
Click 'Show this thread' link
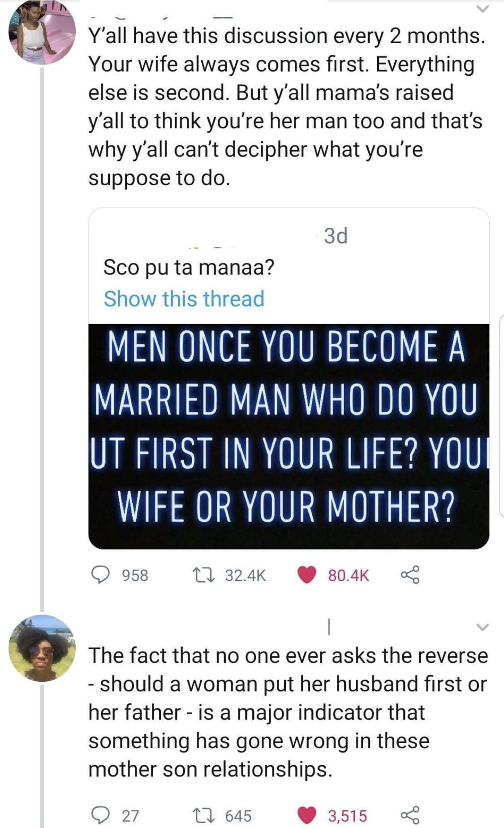pyautogui.click(x=184, y=299)
